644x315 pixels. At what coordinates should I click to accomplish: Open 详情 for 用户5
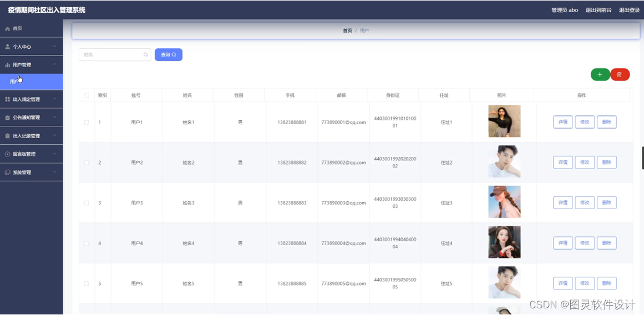563,283
